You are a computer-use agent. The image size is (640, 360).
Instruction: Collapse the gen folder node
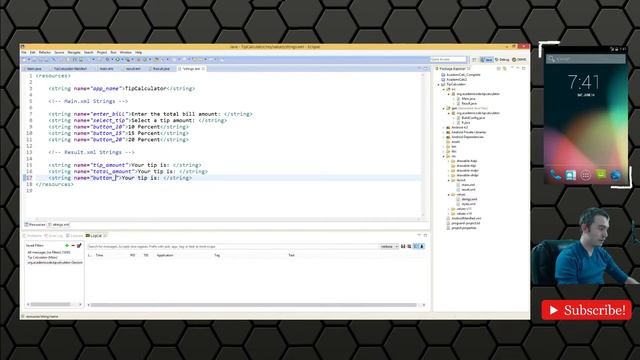[x=444, y=109]
